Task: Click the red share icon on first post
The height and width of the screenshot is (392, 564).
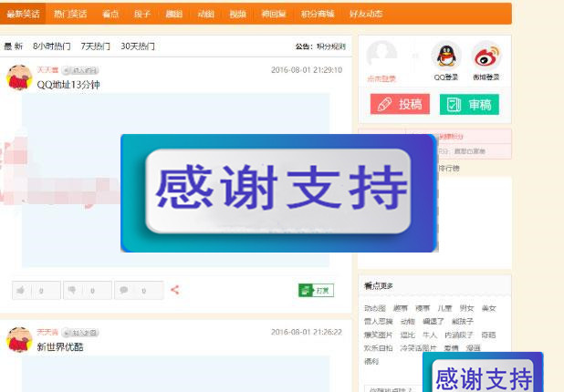Action: (174, 290)
